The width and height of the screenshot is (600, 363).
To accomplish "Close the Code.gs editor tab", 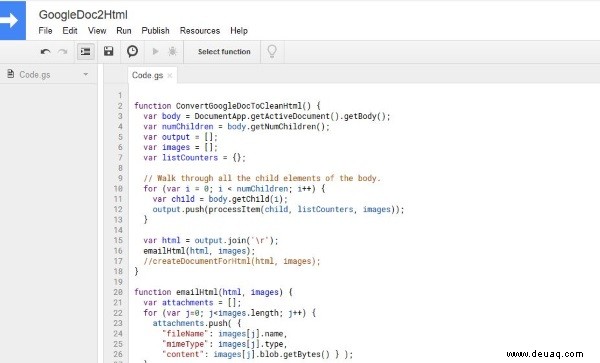I will [170, 75].
